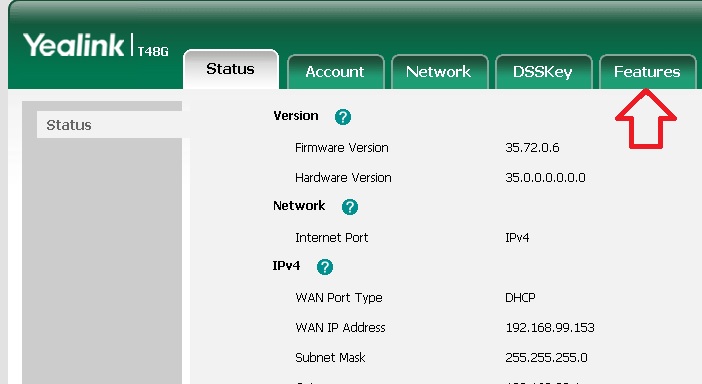Click the red arrow pointing to Features
Viewport: 702px width, 384px height.
[646, 119]
